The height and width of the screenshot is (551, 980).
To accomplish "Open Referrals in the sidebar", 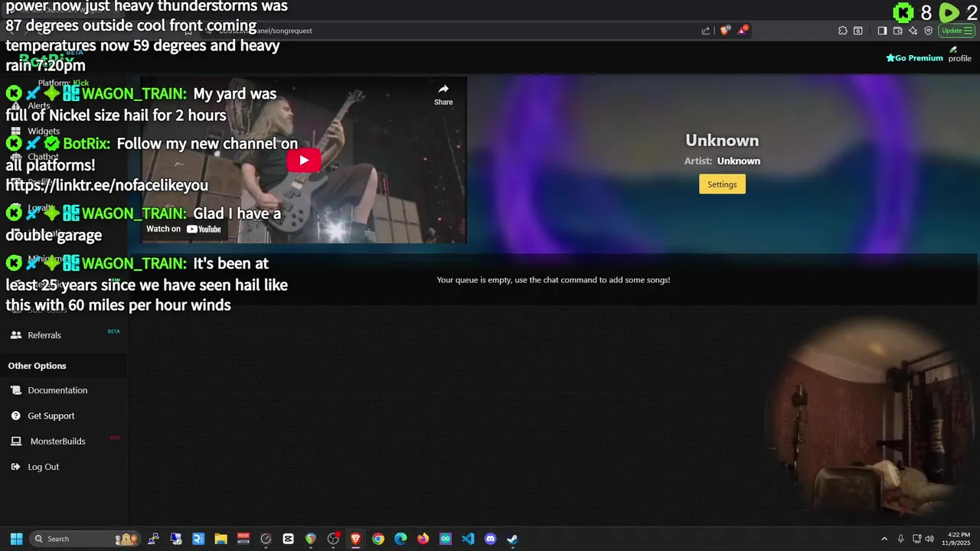I will (x=44, y=335).
